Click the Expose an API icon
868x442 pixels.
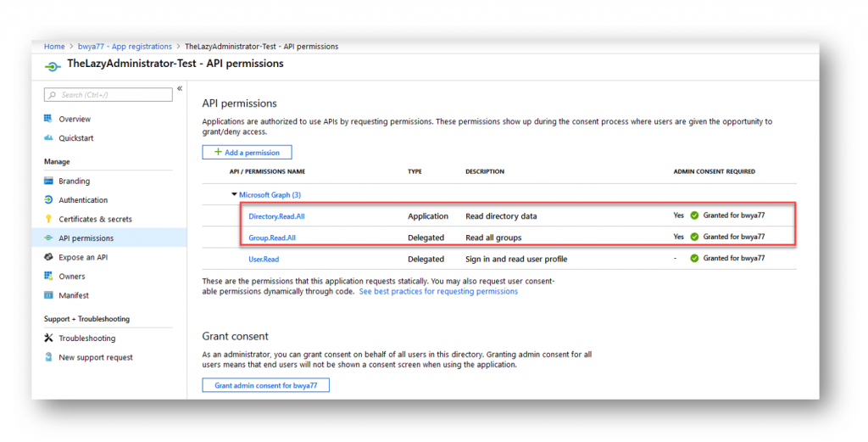coord(48,257)
